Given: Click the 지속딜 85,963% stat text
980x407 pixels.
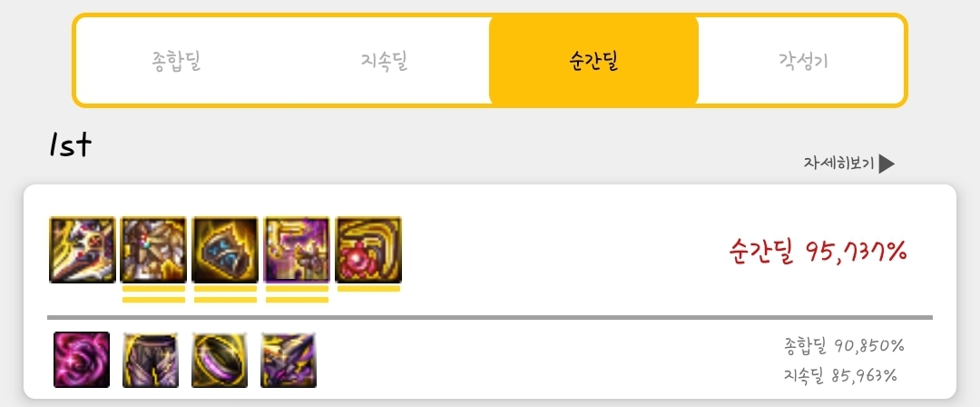Looking at the screenshot, I should click(x=840, y=376).
